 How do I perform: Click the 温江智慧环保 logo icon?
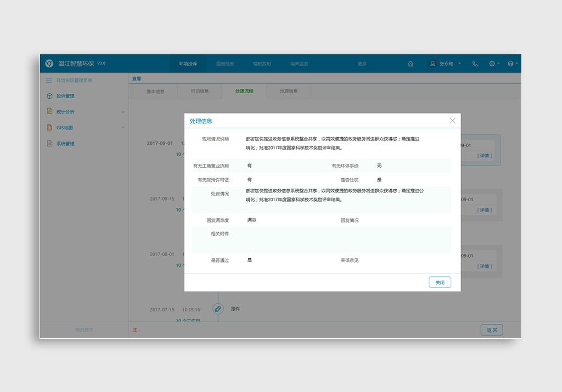pyautogui.click(x=49, y=64)
